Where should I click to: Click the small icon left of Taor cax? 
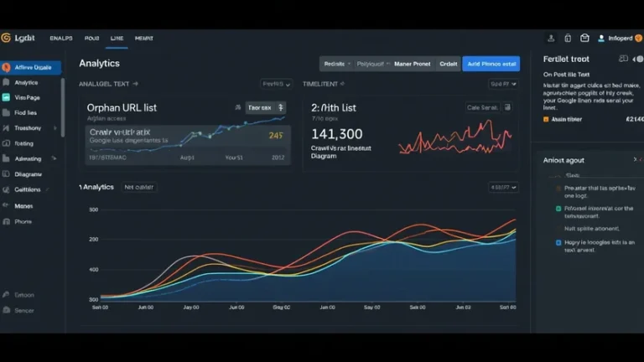point(238,107)
